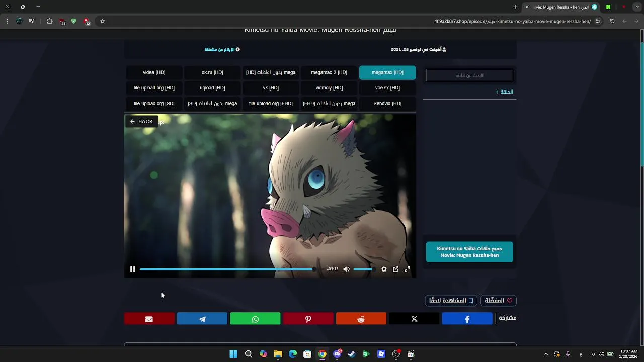Share on Facebook
Image resolution: width=644 pixels, height=362 pixels.
click(467, 319)
